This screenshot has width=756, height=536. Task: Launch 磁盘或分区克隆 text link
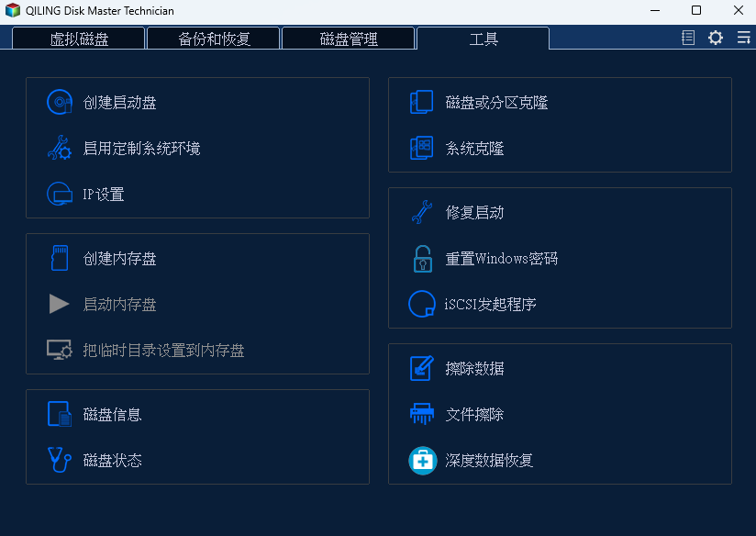[496, 102]
